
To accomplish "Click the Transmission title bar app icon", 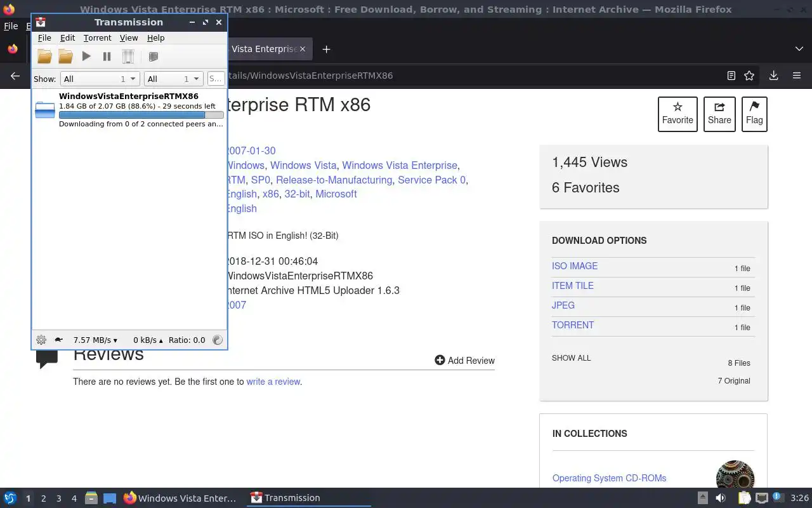I will point(41,22).
